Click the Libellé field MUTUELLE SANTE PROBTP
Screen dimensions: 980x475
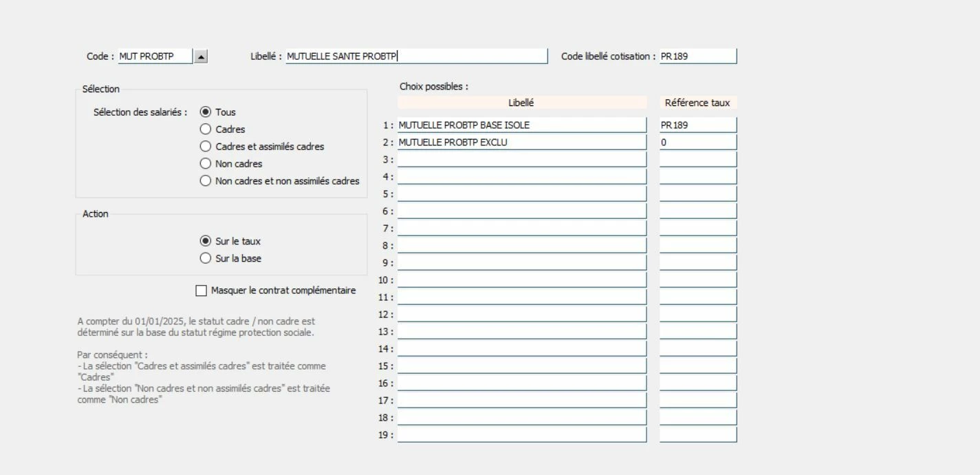point(416,56)
